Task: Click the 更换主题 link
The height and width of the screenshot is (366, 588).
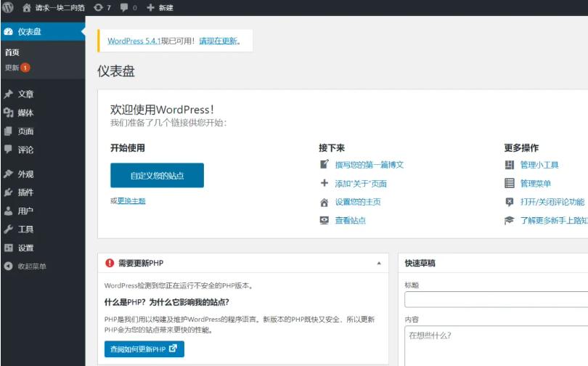Action: pos(131,201)
